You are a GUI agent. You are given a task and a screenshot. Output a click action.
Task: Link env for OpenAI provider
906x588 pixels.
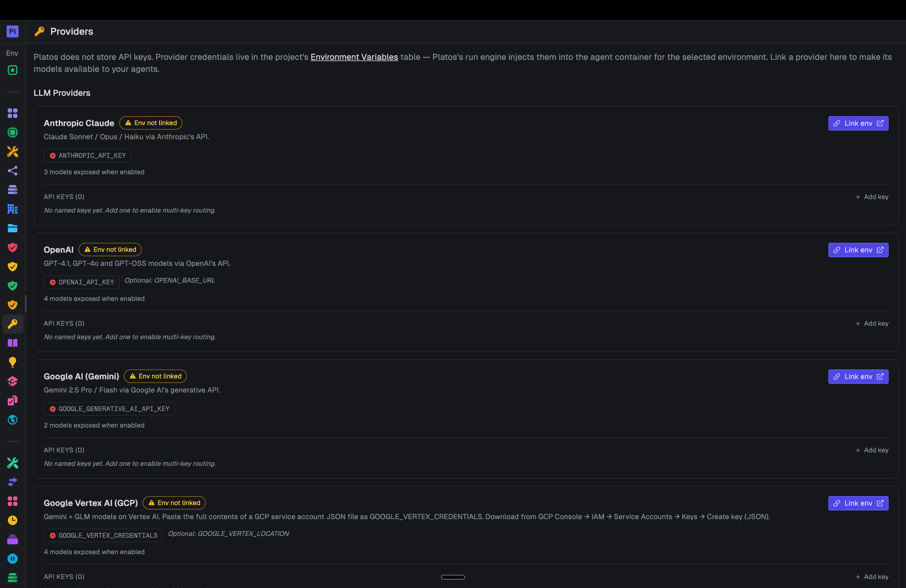[x=858, y=250]
